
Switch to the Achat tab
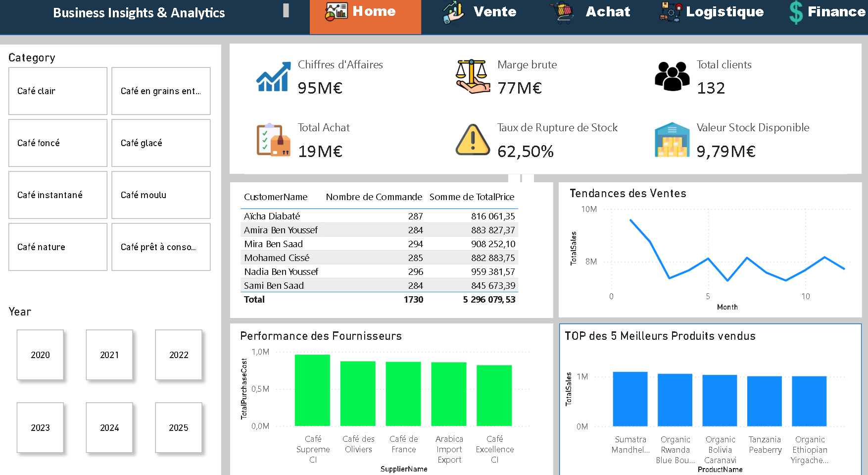coord(608,12)
